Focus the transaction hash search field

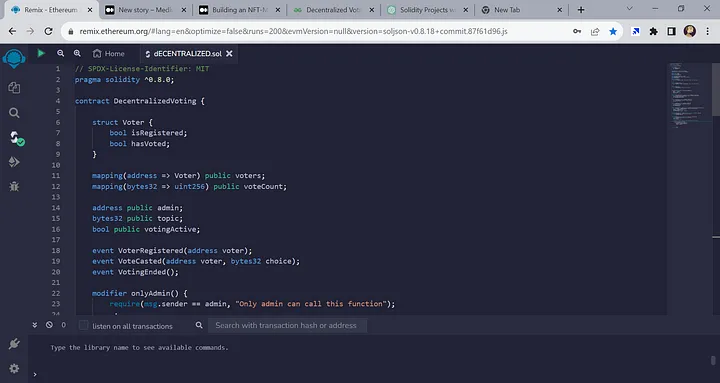click(x=287, y=326)
